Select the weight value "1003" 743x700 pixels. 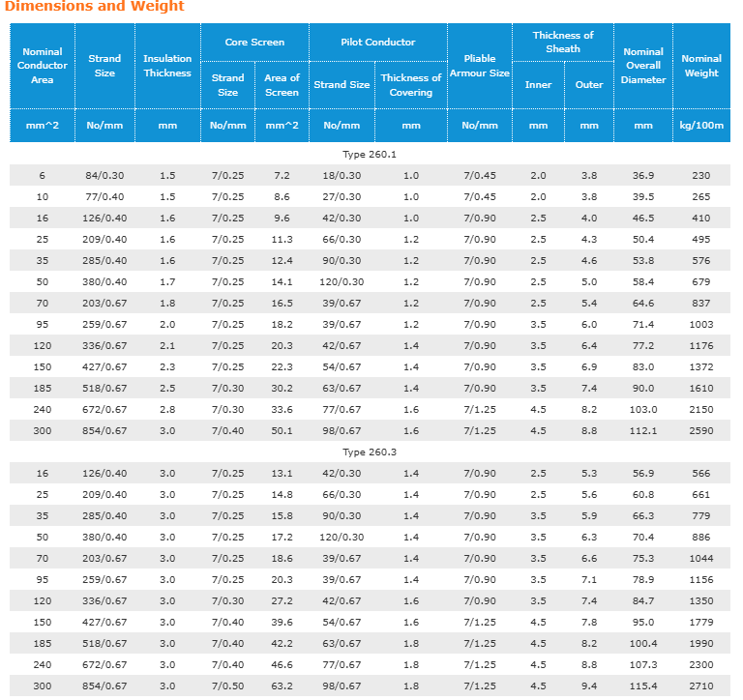[701, 325]
